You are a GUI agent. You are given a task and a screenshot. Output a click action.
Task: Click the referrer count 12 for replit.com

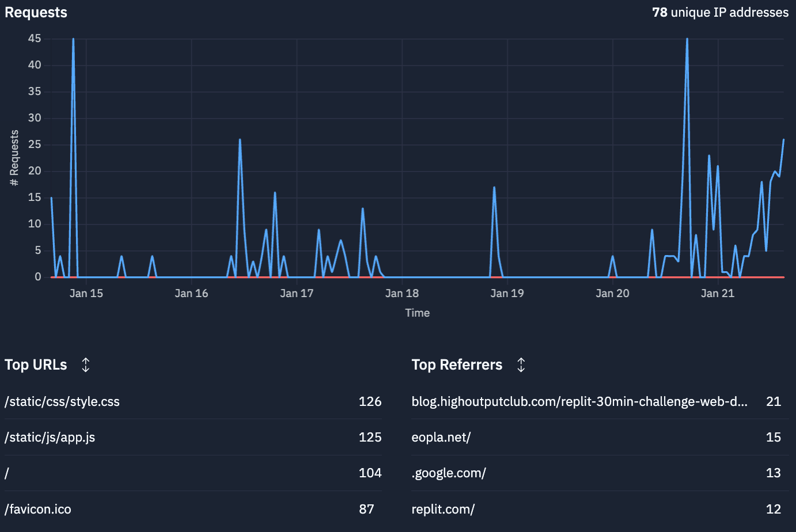tap(774, 509)
